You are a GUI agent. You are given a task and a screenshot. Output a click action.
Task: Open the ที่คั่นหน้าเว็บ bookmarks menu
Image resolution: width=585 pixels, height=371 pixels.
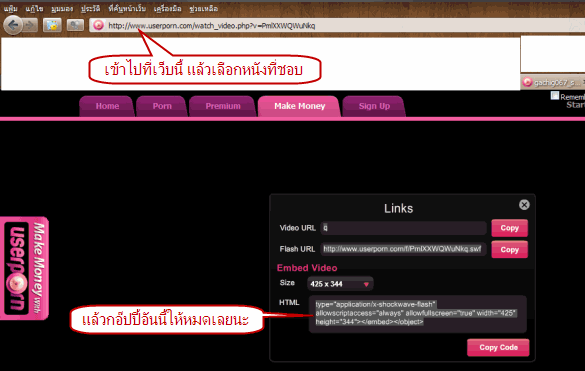127,9
